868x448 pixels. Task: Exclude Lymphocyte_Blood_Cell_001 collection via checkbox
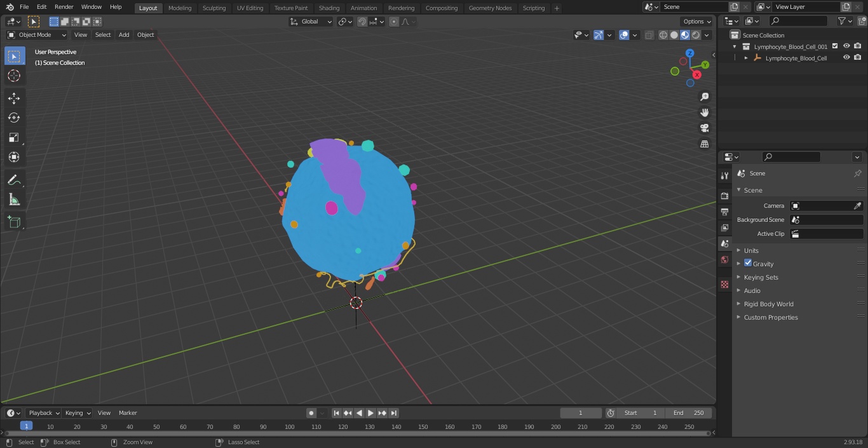coord(835,46)
